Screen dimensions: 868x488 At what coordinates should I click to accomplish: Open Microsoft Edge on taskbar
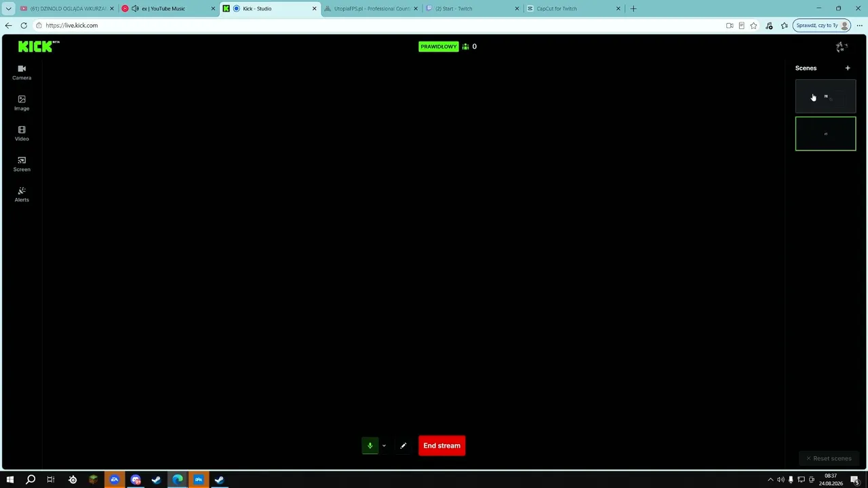click(x=178, y=480)
